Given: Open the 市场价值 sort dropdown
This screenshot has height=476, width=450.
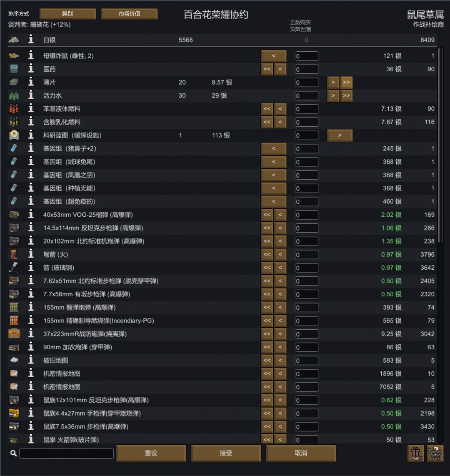Looking at the screenshot, I should pyautogui.click(x=129, y=14).
